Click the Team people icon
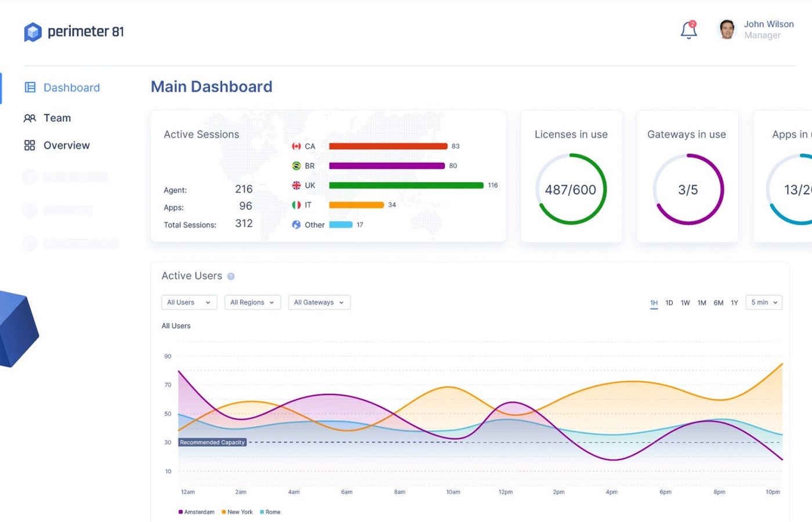The height and width of the screenshot is (522, 812). 30,118
